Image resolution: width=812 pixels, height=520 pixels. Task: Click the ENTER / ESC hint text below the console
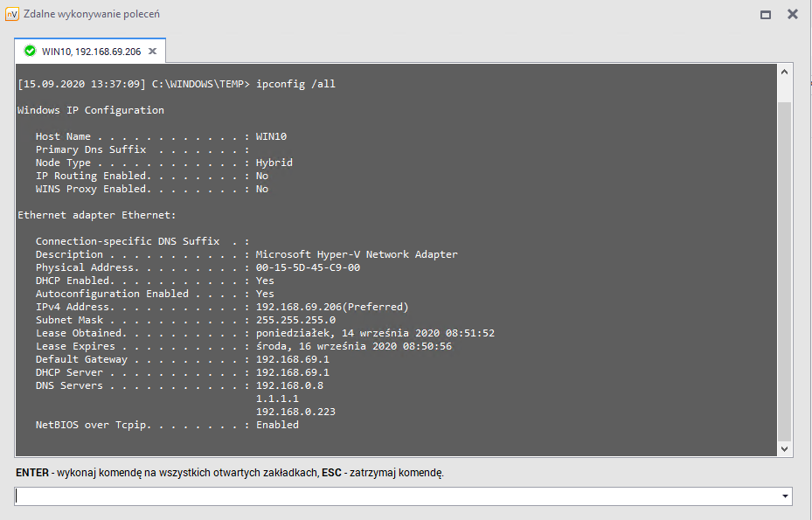(x=230, y=473)
